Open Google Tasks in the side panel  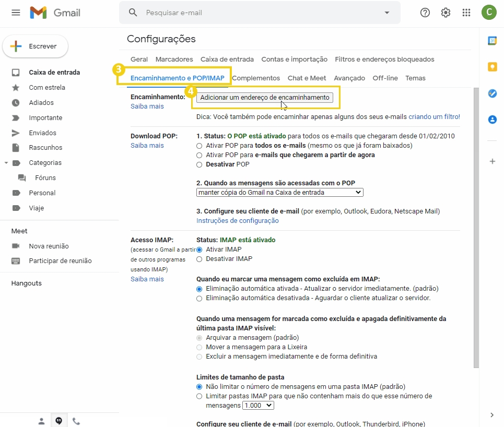coord(491,93)
